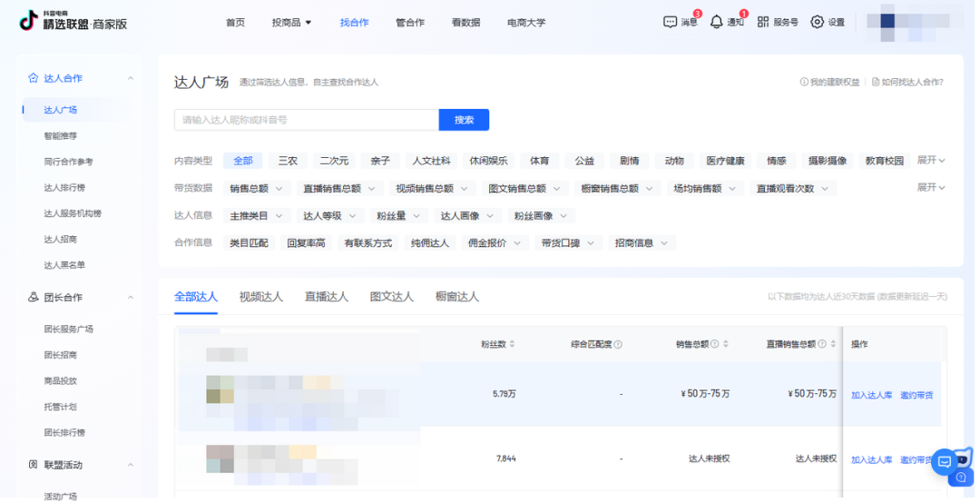Open the 达人等级 filter dropdown
Image resolution: width=980 pixels, height=503 pixels.
click(330, 216)
